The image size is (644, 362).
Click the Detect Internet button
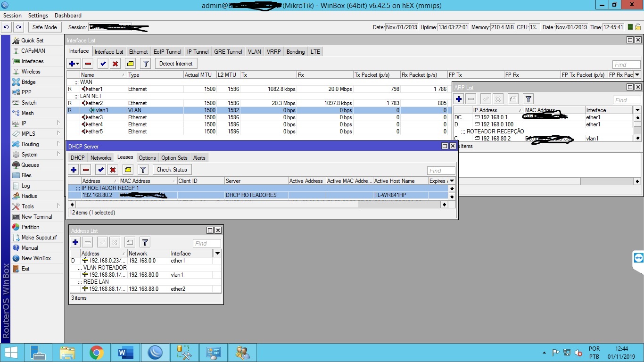pos(176,64)
